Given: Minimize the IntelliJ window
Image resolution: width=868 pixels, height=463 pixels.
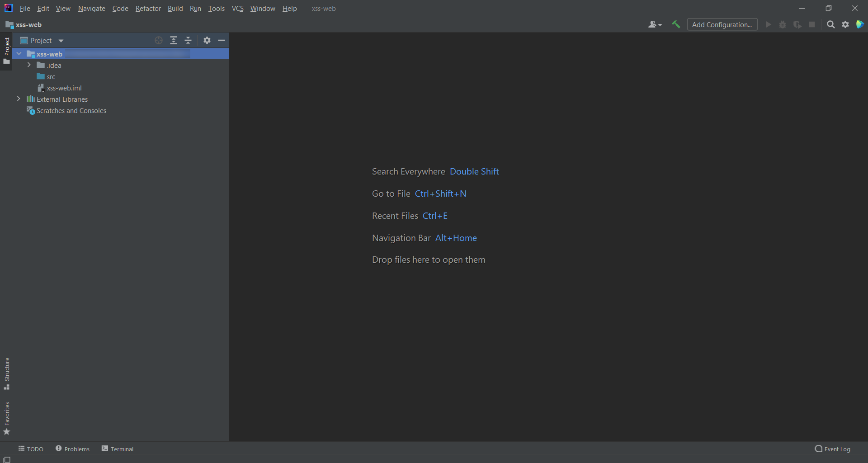Looking at the screenshot, I should click(x=802, y=8).
